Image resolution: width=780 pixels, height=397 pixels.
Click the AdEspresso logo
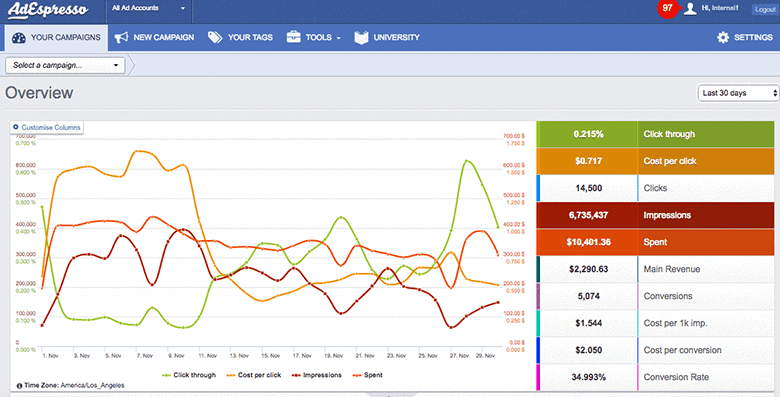[x=48, y=10]
